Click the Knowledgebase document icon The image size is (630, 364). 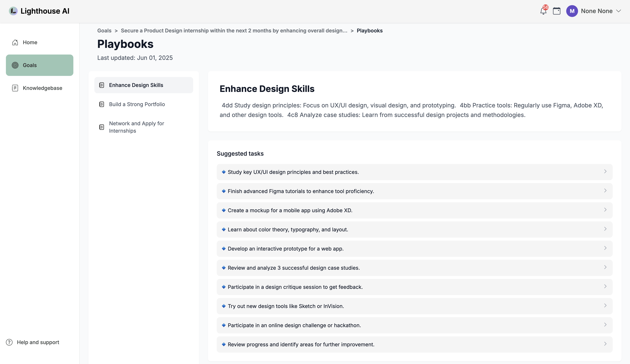click(x=15, y=88)
